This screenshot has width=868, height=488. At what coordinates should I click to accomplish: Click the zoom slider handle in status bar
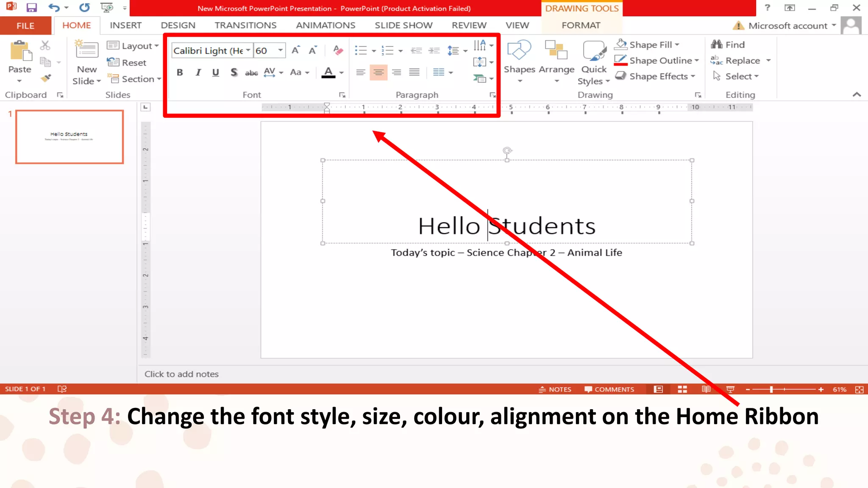[x=771, y=389]
